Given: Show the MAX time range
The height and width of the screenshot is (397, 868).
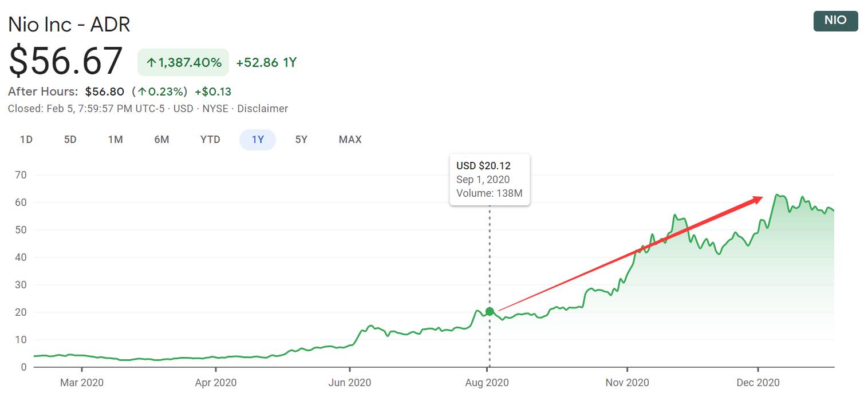Looking at the screenshot, I should coord(350,140).
